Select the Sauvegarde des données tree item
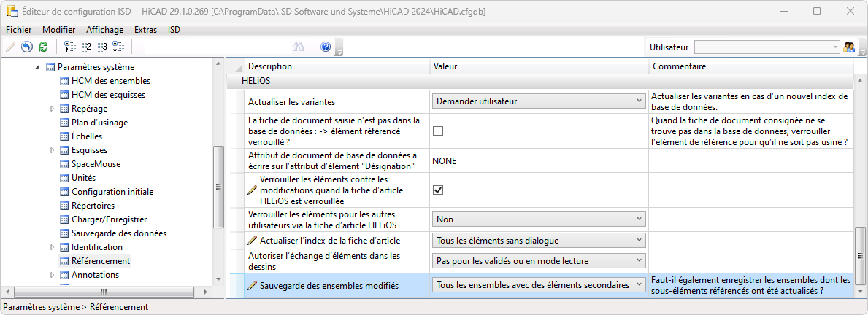 click(x=118, y=233)
